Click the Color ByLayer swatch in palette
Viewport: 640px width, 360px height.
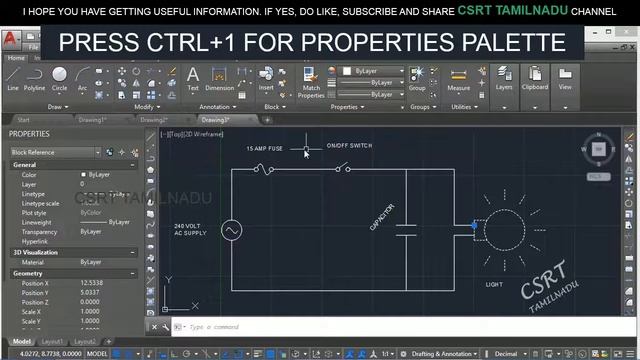click(83, 175)
